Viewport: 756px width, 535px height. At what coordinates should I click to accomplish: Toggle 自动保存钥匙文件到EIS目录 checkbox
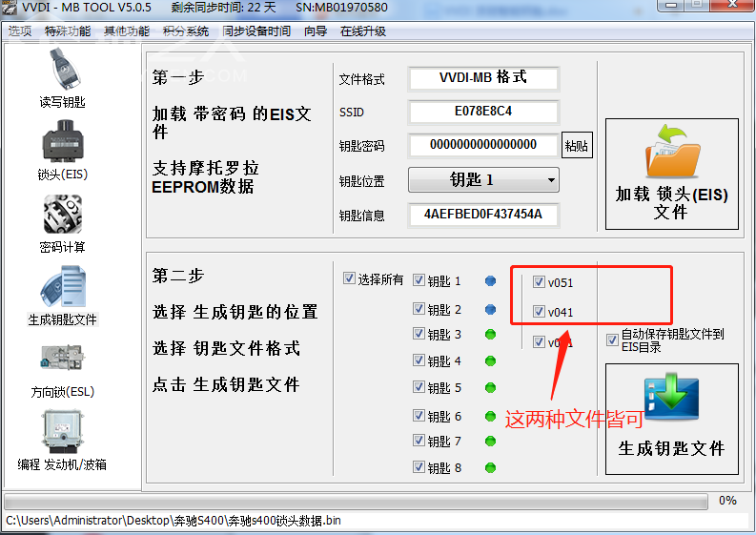click(x=612, y=340)
